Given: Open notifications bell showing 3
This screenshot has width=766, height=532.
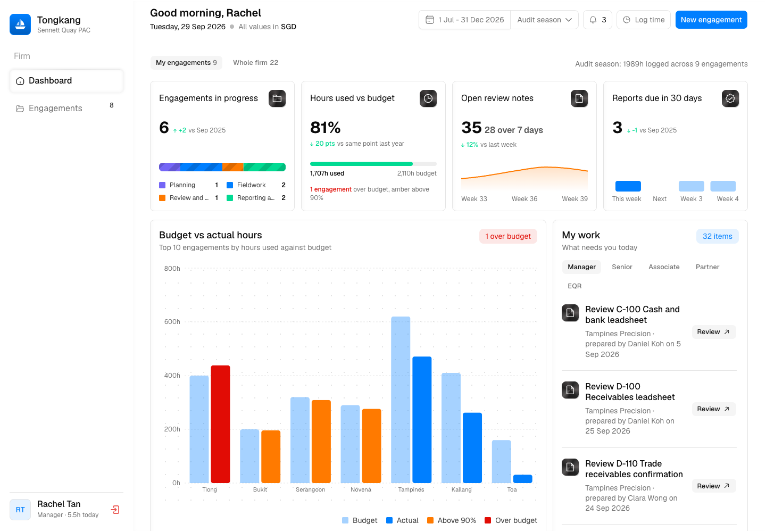Looking at the screenshot, I should [598, 20].
